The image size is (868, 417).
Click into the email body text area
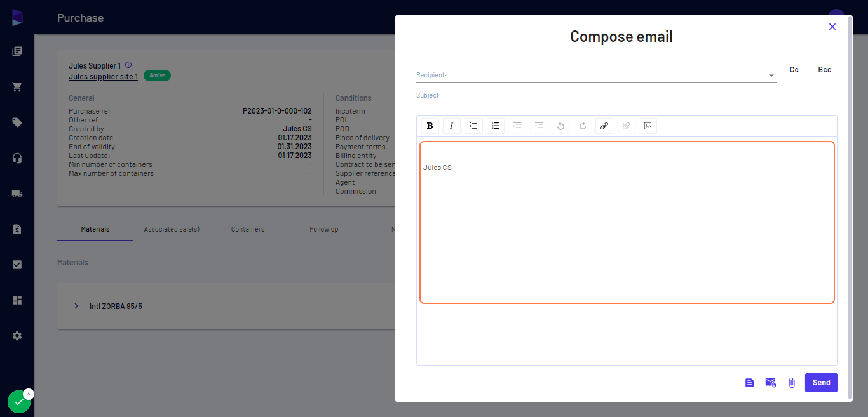(627, 222)
